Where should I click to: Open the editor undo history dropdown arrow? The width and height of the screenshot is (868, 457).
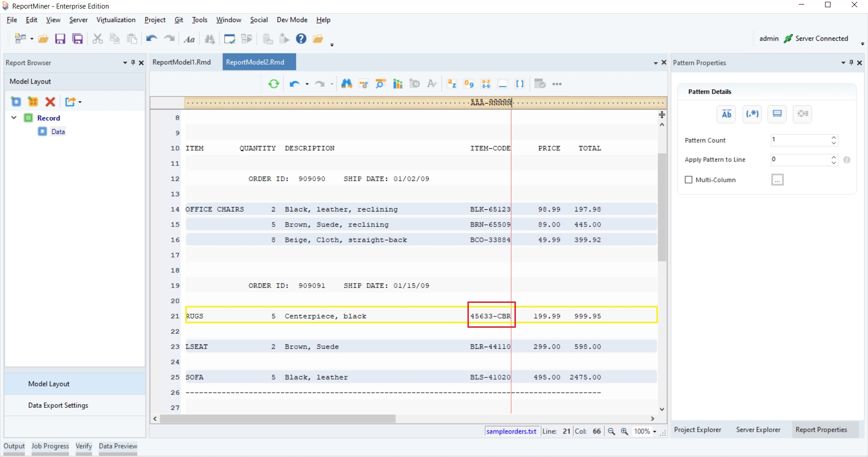pos(307,85)
